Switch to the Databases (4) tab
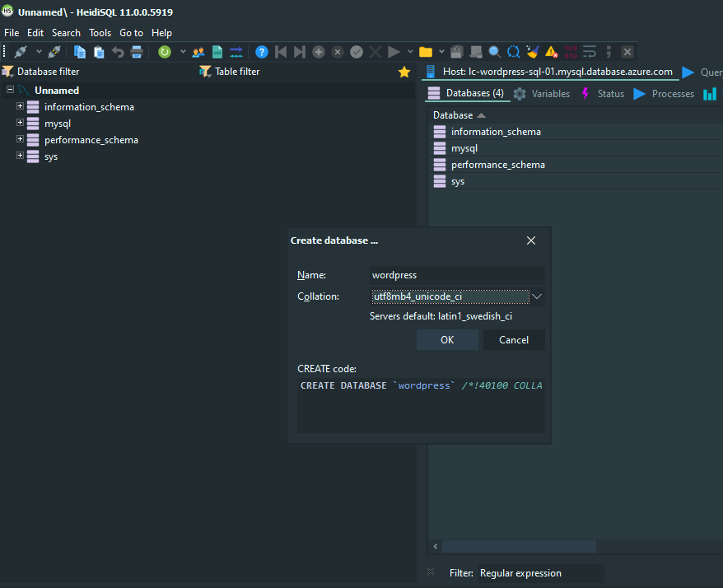 pos(466,94)
